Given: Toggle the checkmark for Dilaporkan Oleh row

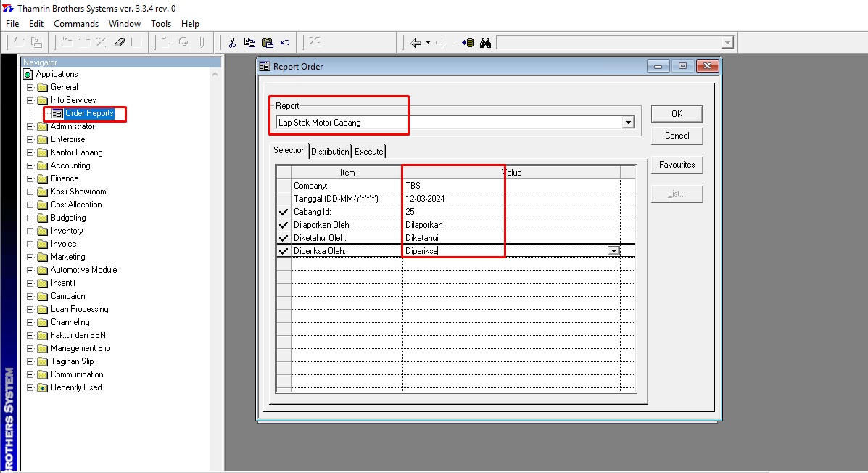Looking at the screenshot, I should [284, 225].
